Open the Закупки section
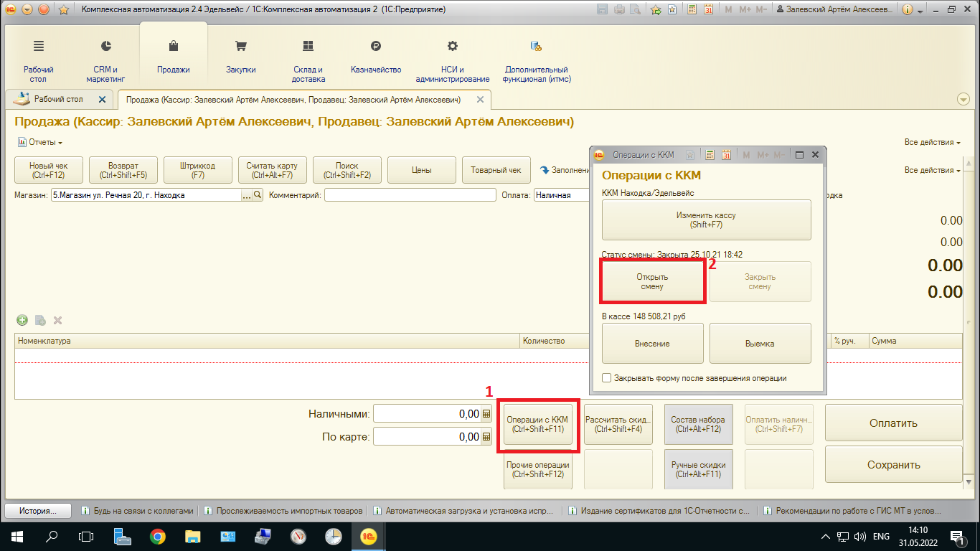 (240, 57)
